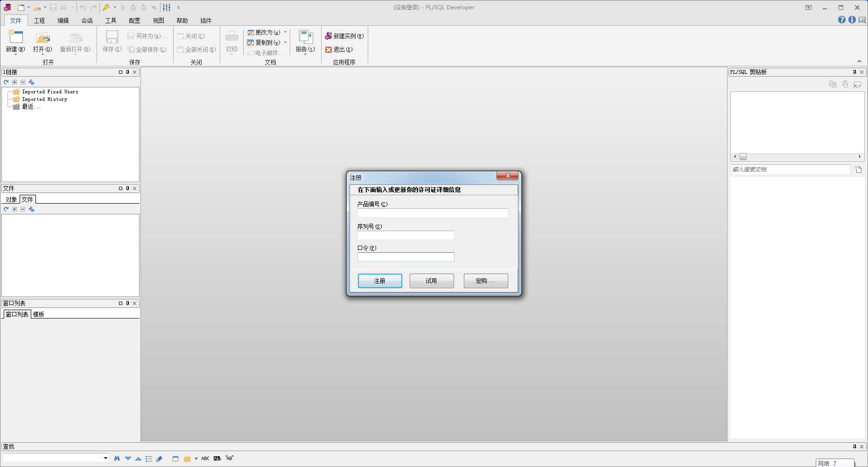Click the 打开 (Open) folder icon
This screenshot has width=868, height=467.
[42, 38]
